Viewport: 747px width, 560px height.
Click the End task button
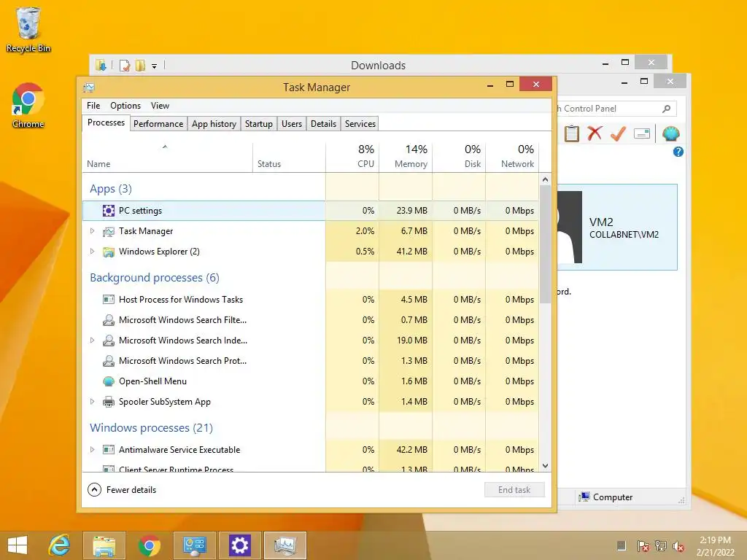(514, 489)
